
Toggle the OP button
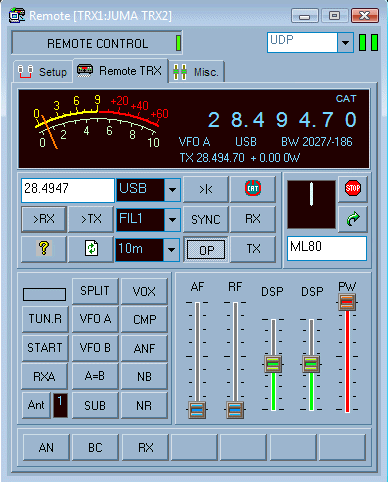206,250
